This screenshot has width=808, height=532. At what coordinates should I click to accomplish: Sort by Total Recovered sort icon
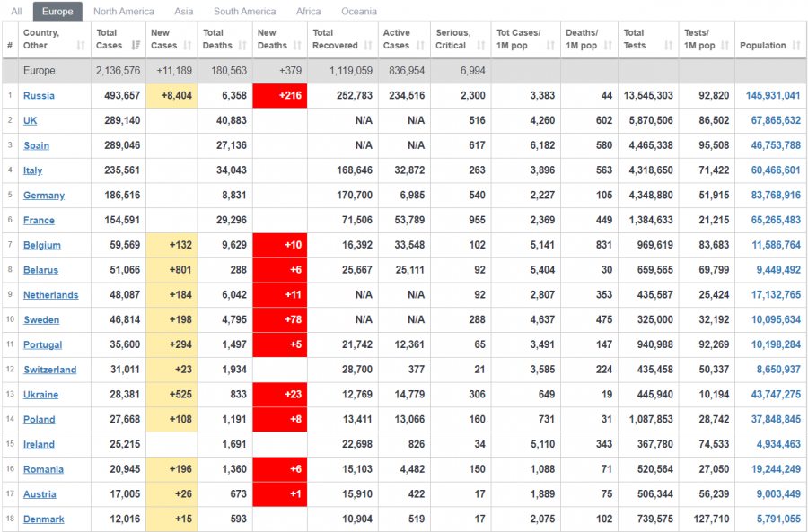tap(367, 46)
